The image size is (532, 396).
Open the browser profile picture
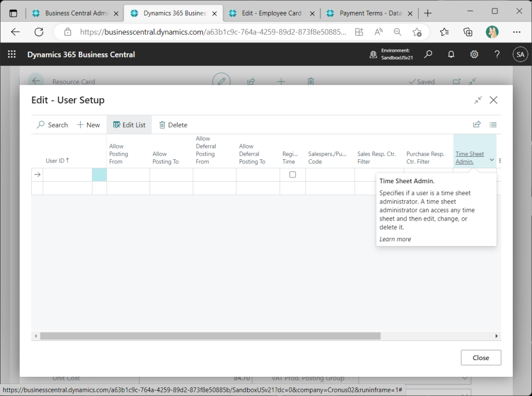pos(492,32)
